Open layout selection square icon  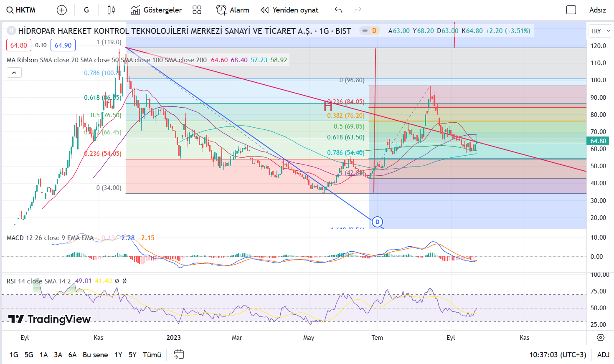click(571, 10)
